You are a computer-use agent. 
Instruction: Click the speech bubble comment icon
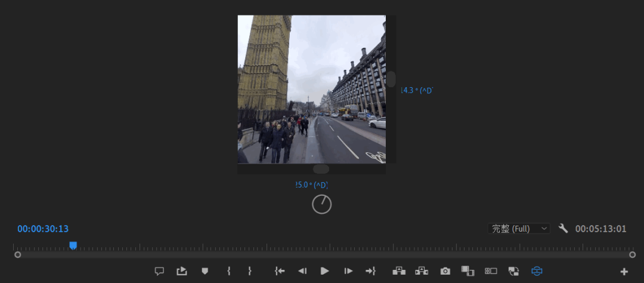159,271
